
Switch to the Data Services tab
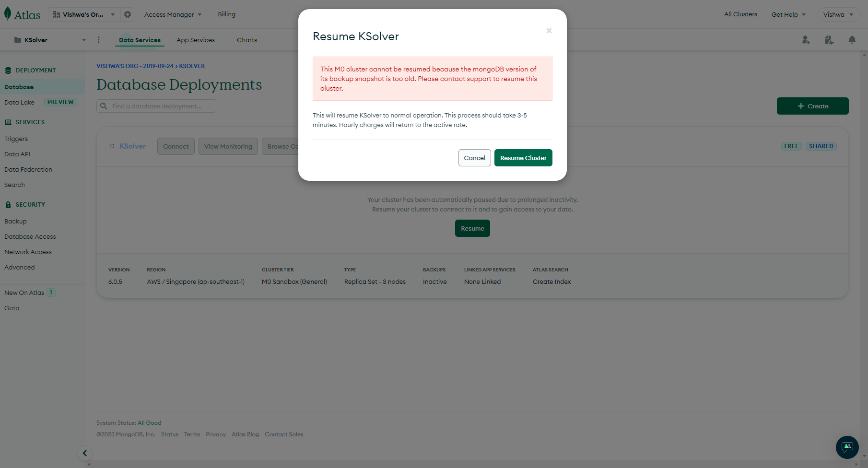[140, 40]
